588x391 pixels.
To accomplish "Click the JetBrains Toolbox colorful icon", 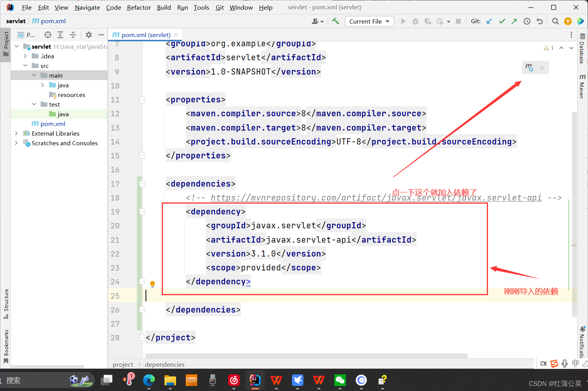I will tap(580, 21).
